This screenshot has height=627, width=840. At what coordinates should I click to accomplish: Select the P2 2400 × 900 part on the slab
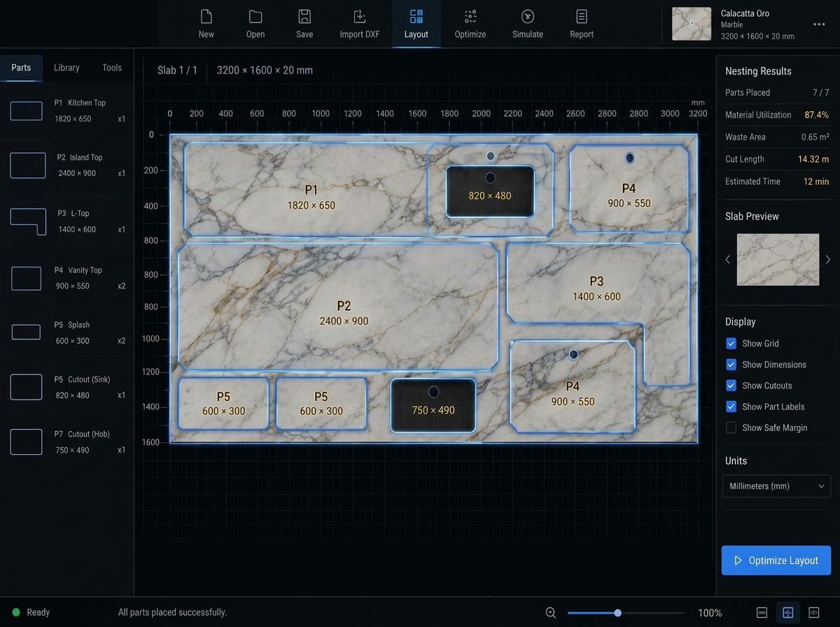(339, 307)
